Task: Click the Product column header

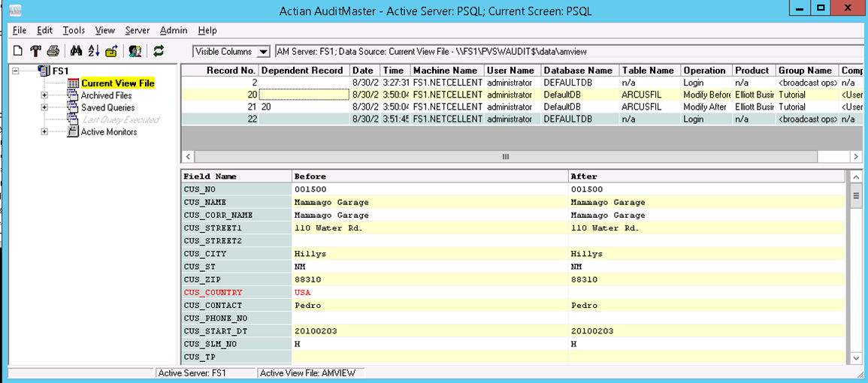Action: pyautogui.click(x=754, y=71)
